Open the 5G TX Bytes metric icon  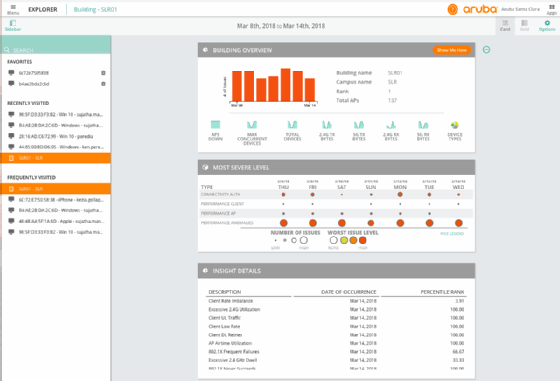pos(359,125)
